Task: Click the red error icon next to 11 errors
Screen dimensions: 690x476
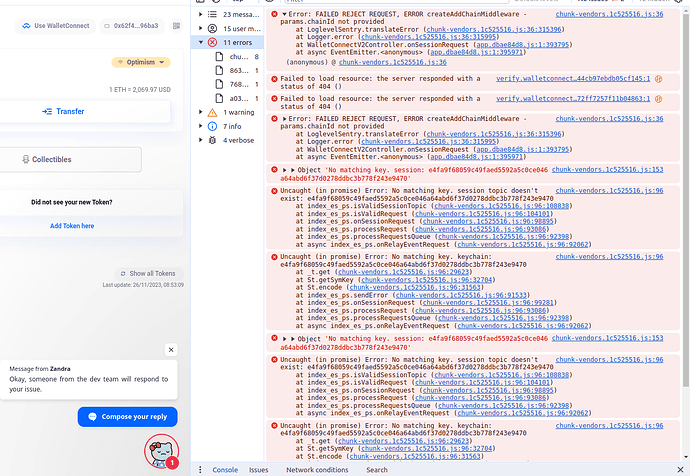Action: tap(212, 43)
